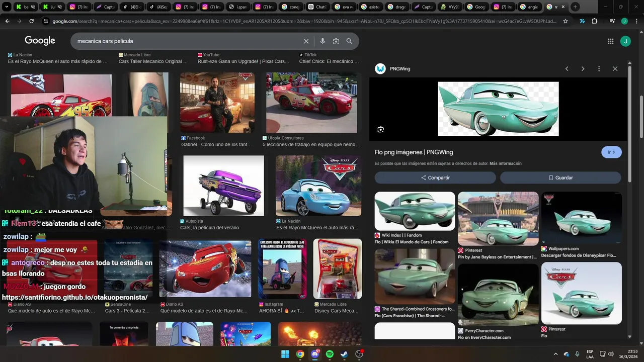Switch to the 'eva w' browser tab
Screen dimensions: 644x362
pyautogui.click(x=343, y=7)
